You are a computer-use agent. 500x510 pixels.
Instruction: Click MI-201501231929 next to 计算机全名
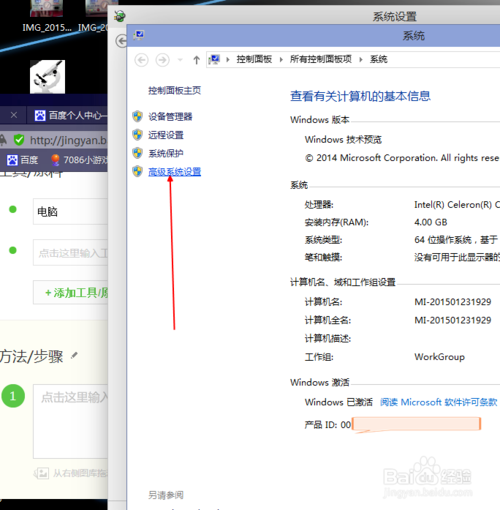(x=453, y=320)
